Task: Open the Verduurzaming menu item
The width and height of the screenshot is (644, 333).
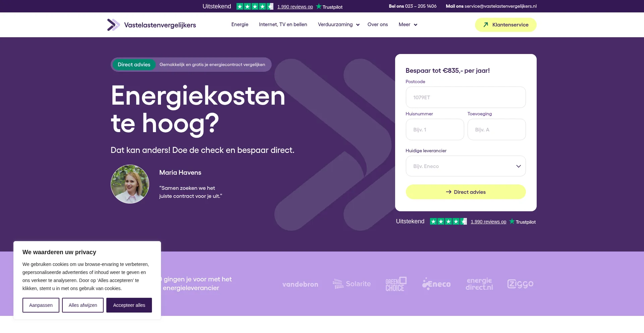Action: coord(335,24)
